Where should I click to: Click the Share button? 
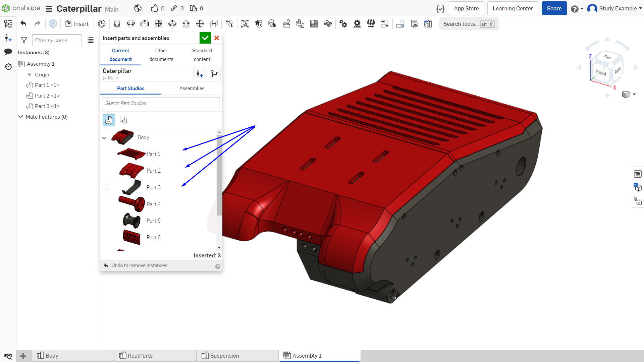(554, 8)
